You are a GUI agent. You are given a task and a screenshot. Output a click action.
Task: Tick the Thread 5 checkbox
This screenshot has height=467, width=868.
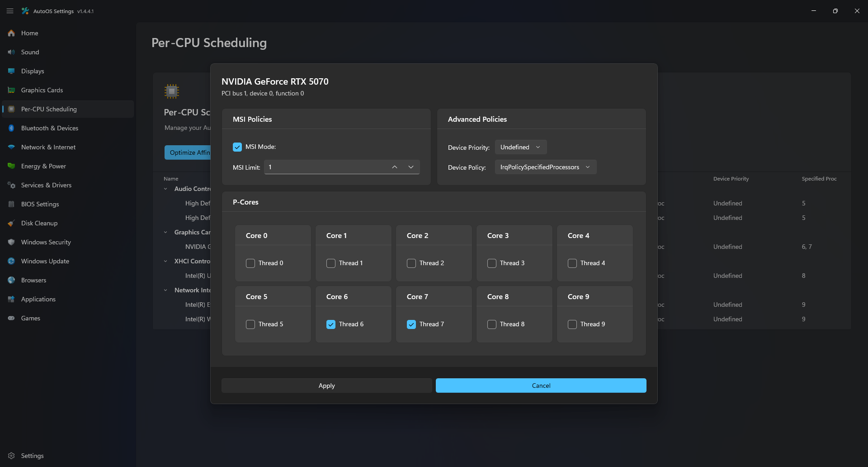pos(250,324)
